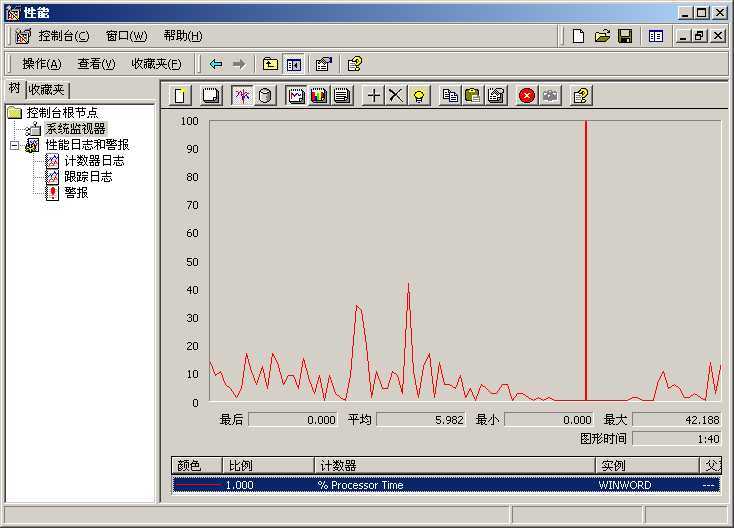Click the New console document icon

(x=579, y=36)
